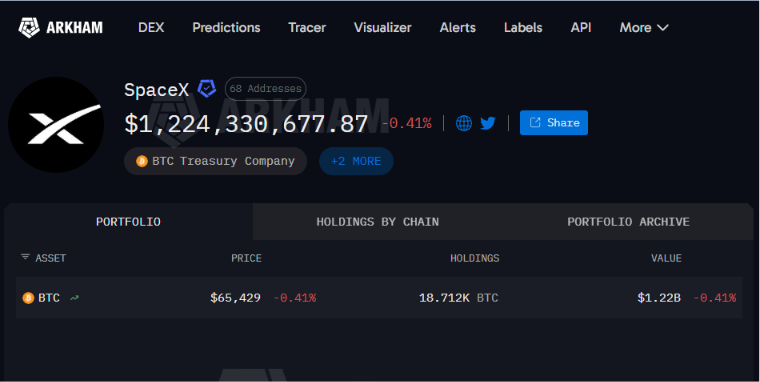The image size is (760, 382).
Task: Select the PORTFOLIO tab
Action: coord(128,222)
